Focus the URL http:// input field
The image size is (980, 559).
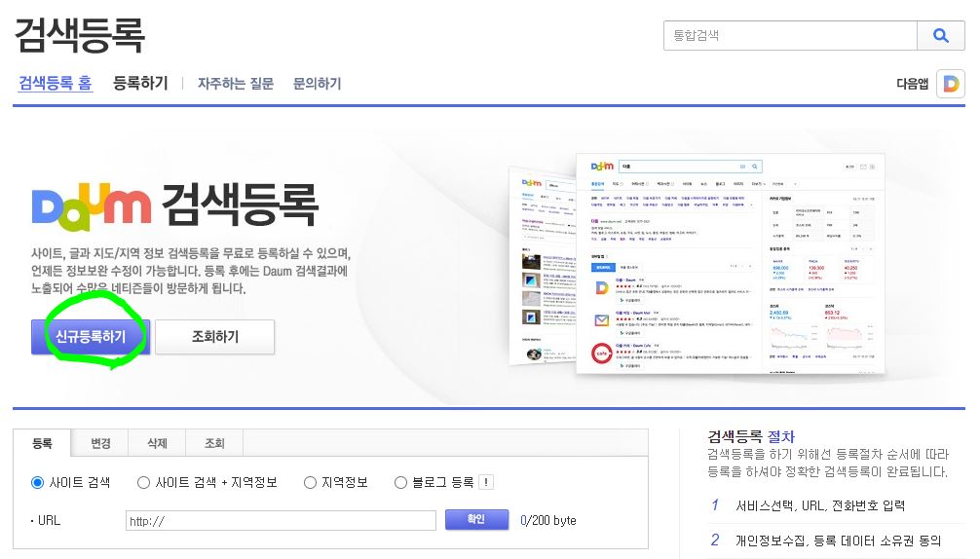281,520
